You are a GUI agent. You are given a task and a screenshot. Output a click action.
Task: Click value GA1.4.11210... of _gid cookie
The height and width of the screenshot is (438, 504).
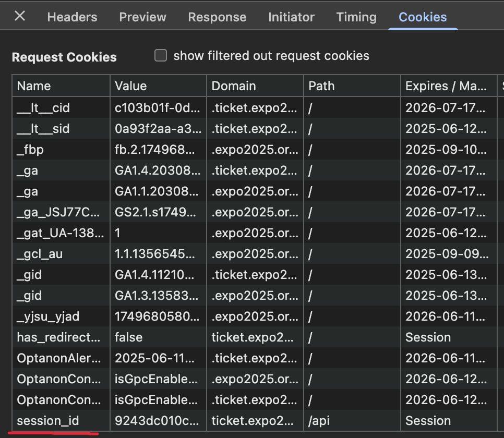154,275
